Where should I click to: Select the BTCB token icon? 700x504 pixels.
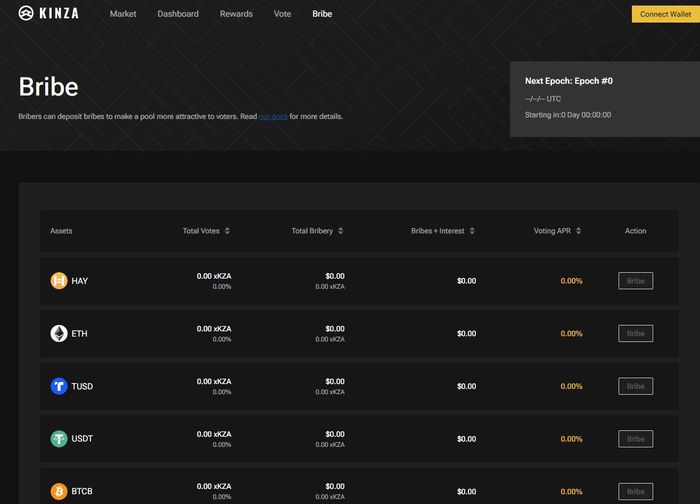coord(58,492)
